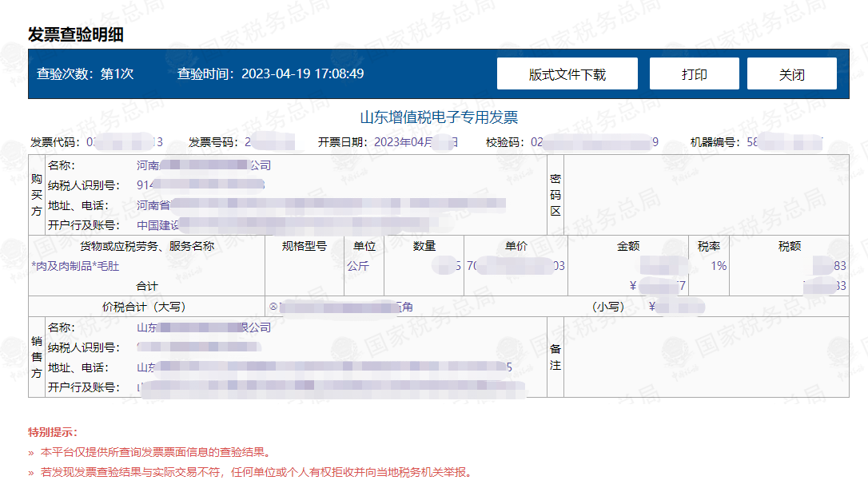Click the 1% tax rate cell
This screenshot has width=868, height=488.
pyautogui.click(x=719, y=266)
